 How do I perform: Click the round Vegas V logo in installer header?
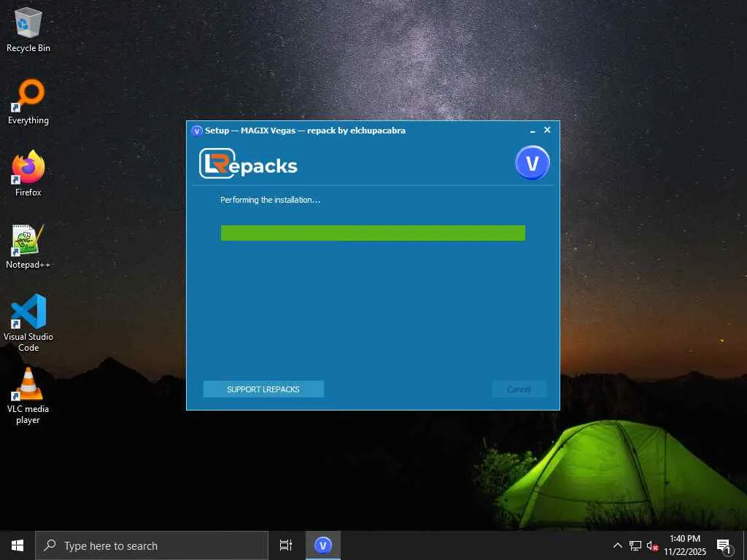pyautogui.click(x=532, y=163)
